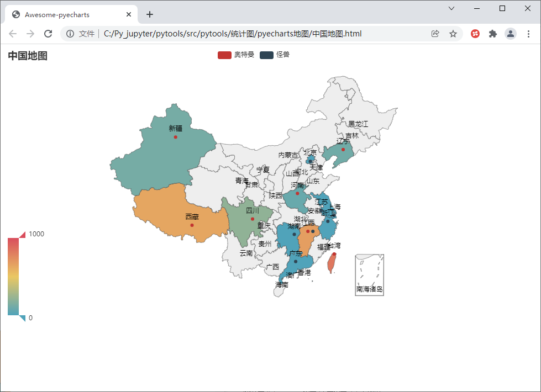Open the browser profile avatar
Image resolution: width=541 pixels, height=392 pixels.
510,34
